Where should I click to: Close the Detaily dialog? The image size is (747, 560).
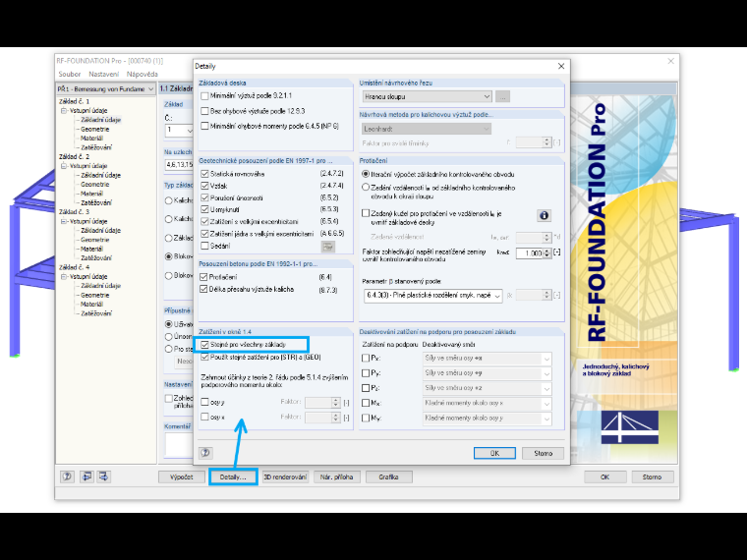(561, 66)
